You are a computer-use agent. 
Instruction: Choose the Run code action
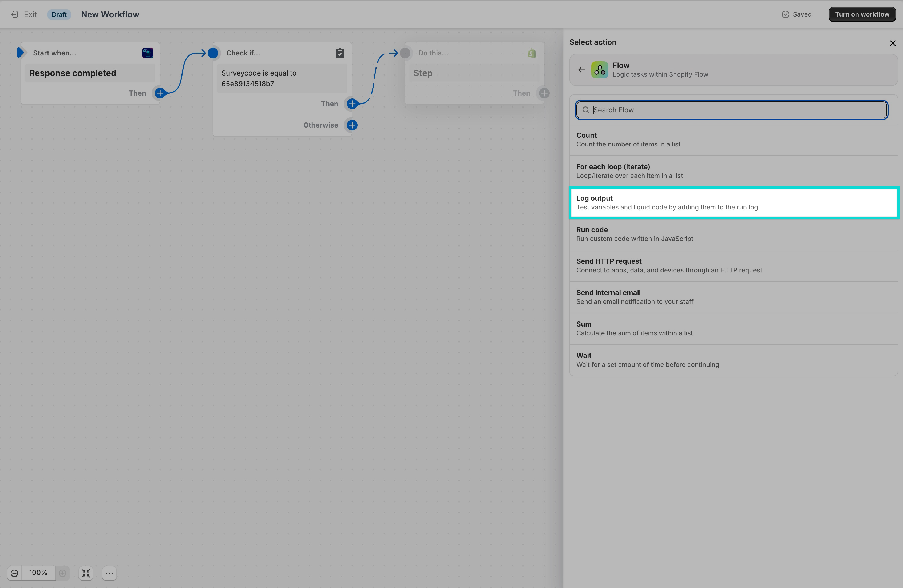733,234
